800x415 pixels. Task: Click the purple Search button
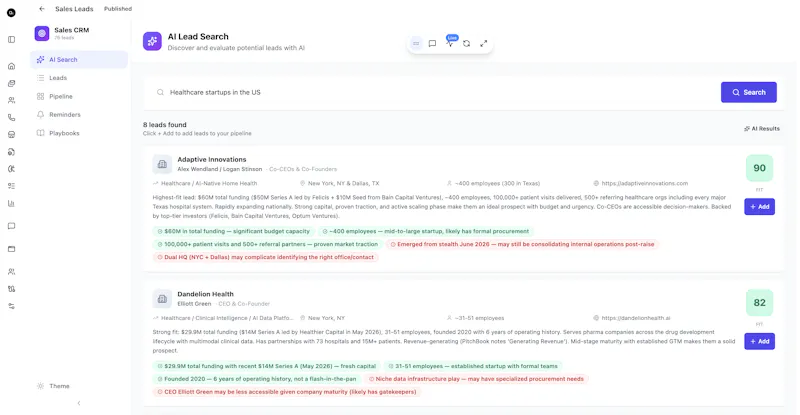[x=748, y=92]
